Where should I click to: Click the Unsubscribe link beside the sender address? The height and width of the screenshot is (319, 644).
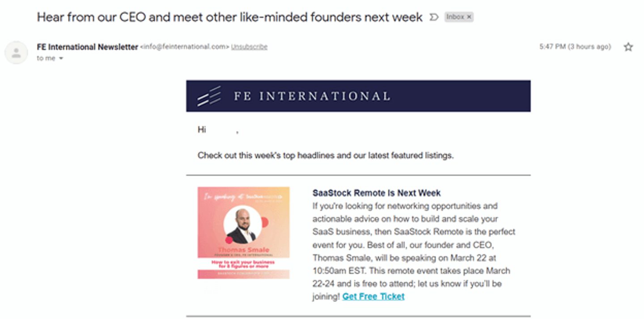[249, 47]
